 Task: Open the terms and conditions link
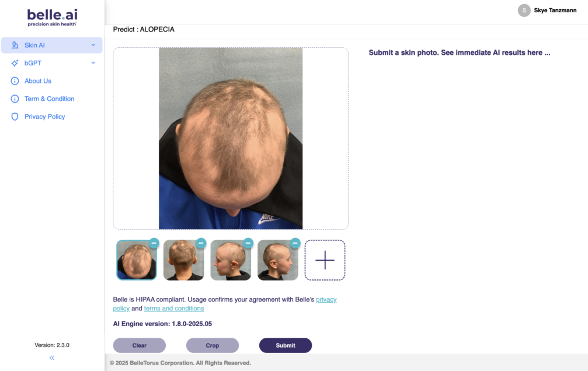tap(174, 309)
